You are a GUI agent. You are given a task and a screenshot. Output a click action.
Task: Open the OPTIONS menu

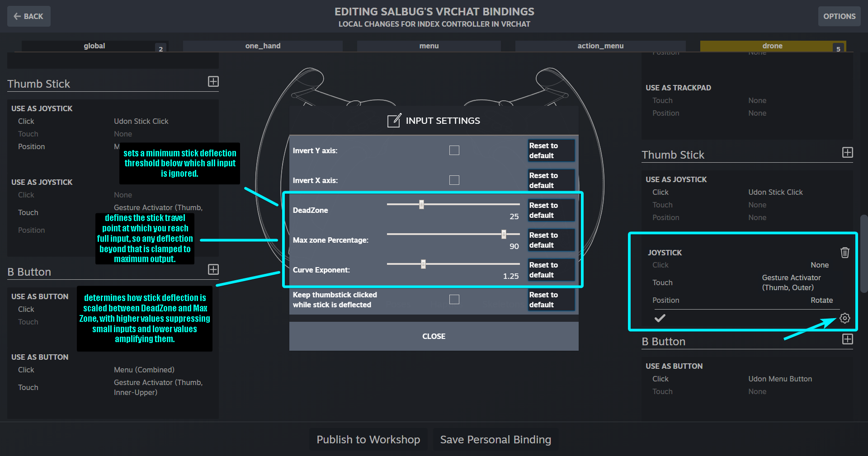tap(839, 16)
